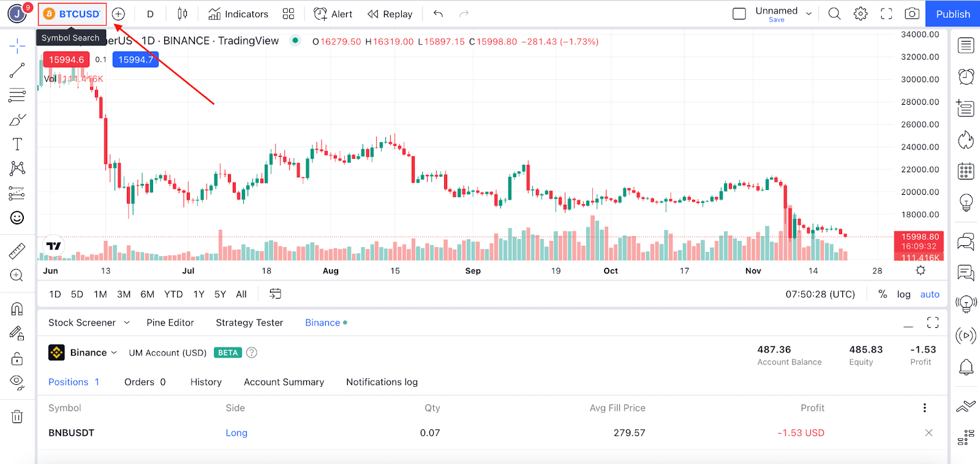Viewport: 980px width, 464px height.
Task: Toggle percent scale on price axis
Action: pos(883,294)
